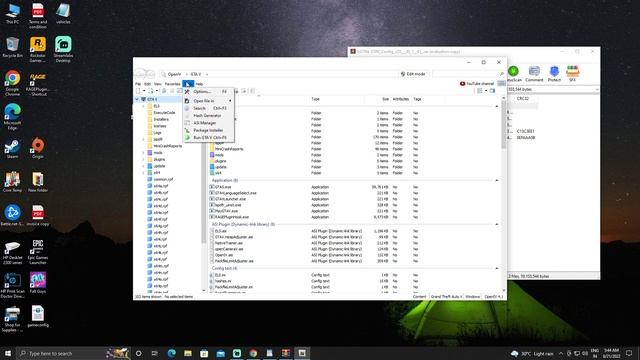
Task: Open ASI Manager from Tools menu
Action: (x=209, y=123)
